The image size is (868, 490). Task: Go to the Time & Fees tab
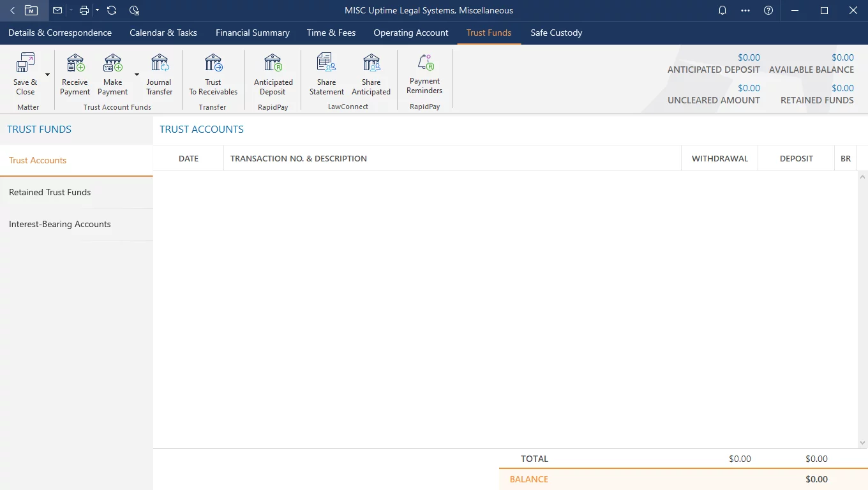point(331,33)
